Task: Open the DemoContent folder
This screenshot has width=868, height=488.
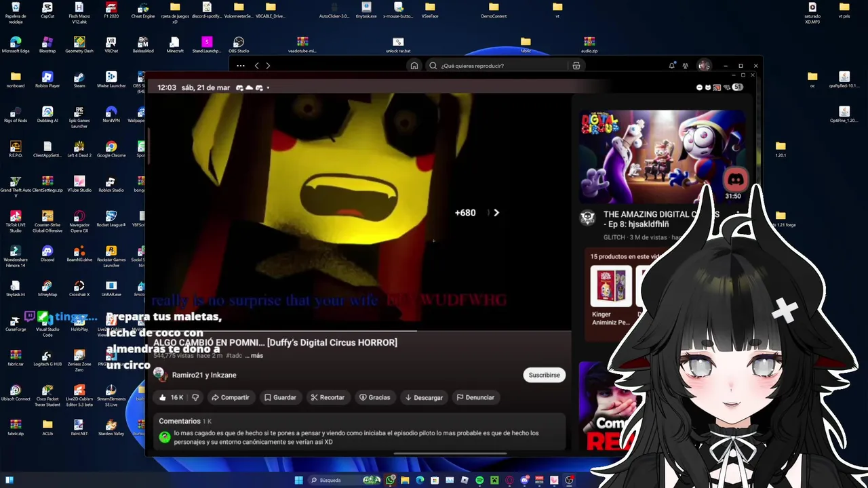Action: tap(494, 10)
